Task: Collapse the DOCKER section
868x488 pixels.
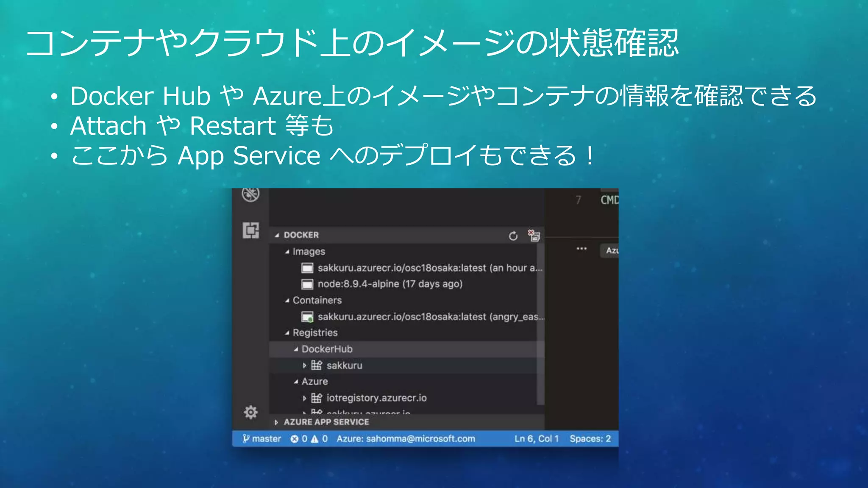Action: [x=277, y=235]
